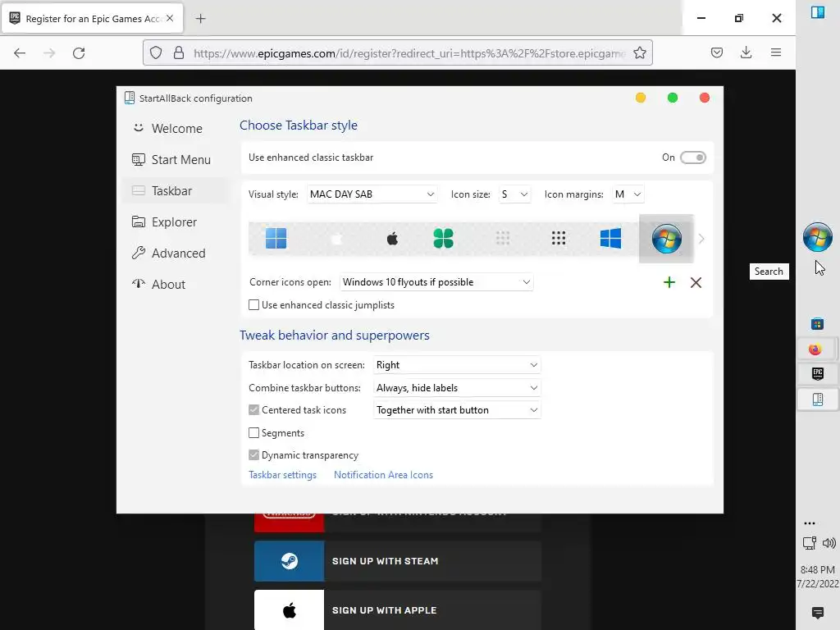Change Taskbar location on screen dropdown
This screenshot has height=630, width=840.
coord(457,365)
